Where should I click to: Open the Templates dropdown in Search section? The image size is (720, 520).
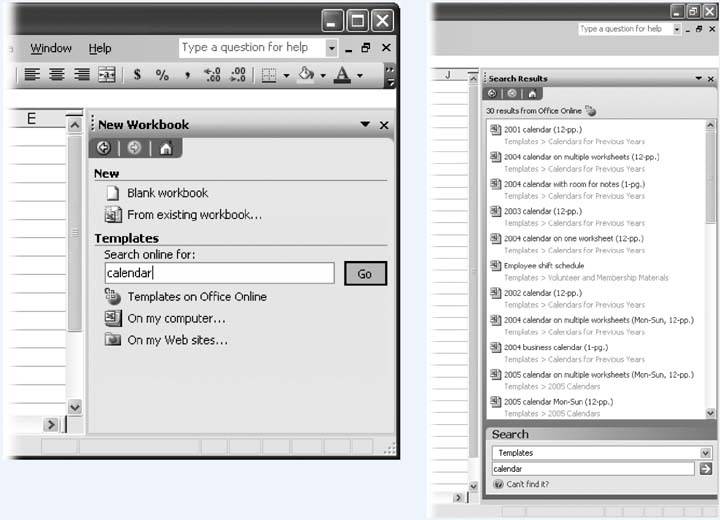coord(705,453)
